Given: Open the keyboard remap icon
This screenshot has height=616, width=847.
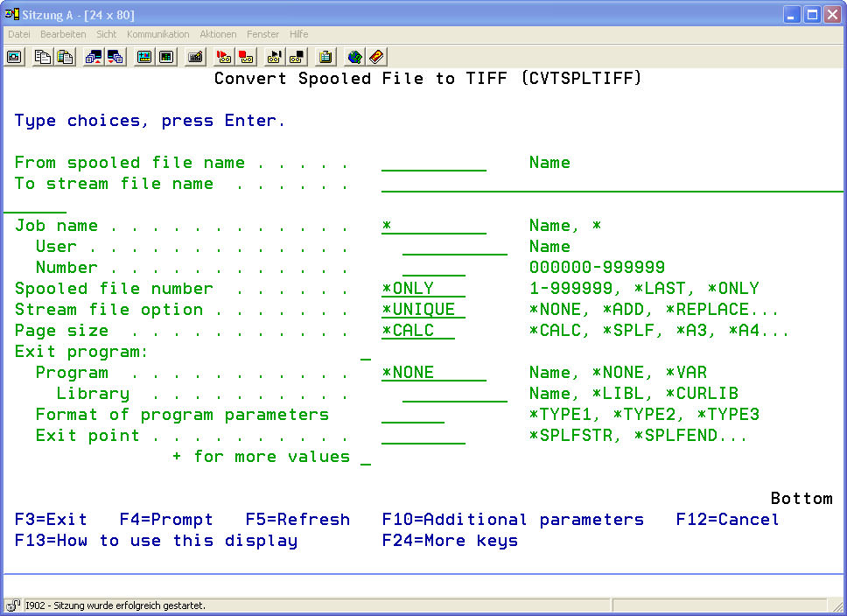Looking at the screenshot, I should (195, 57).
